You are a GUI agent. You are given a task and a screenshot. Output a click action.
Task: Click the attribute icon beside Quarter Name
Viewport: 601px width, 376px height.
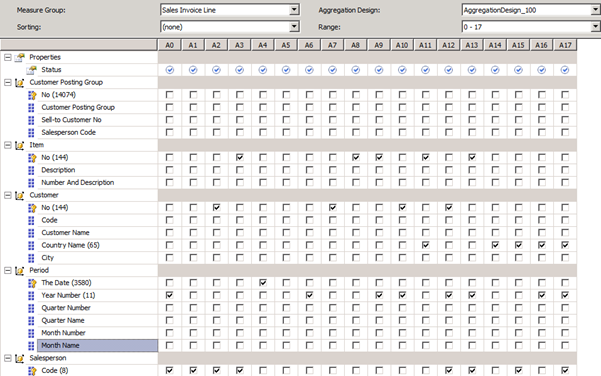click(31, 321)
